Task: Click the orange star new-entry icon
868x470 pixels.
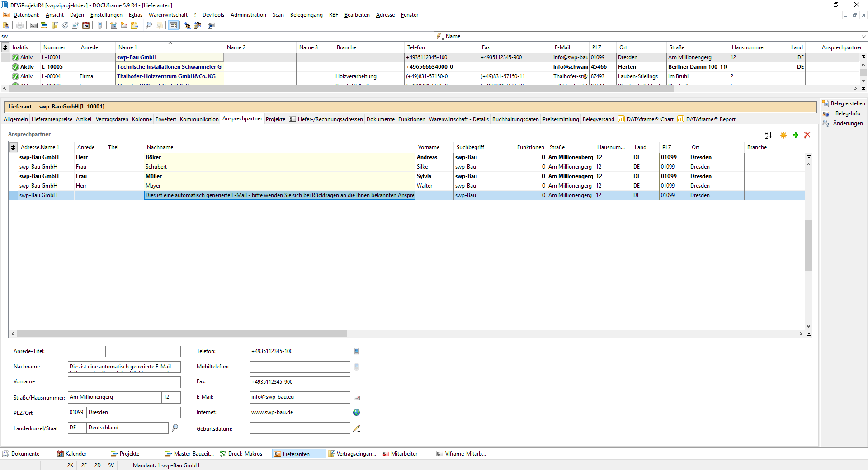Action: click(783, 135)
